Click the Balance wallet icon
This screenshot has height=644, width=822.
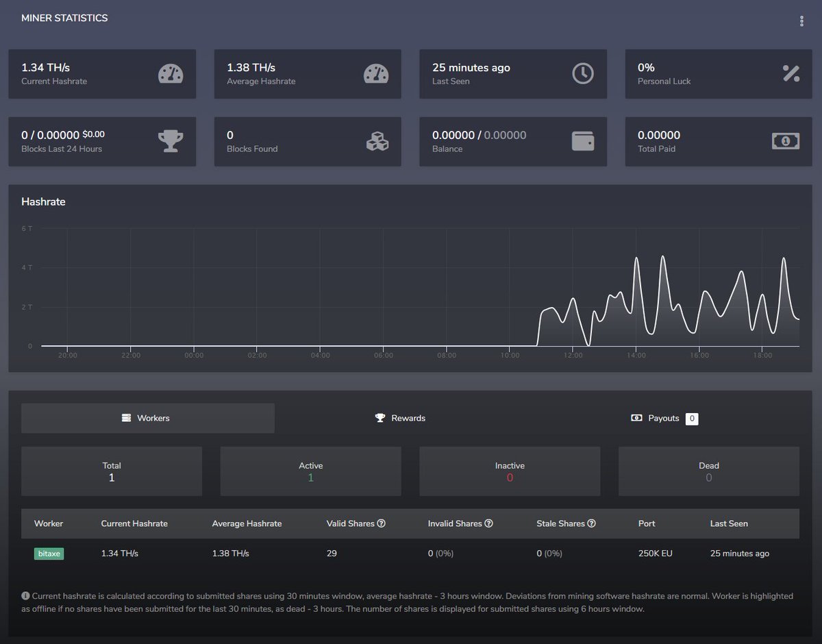[x=583, y=141]
